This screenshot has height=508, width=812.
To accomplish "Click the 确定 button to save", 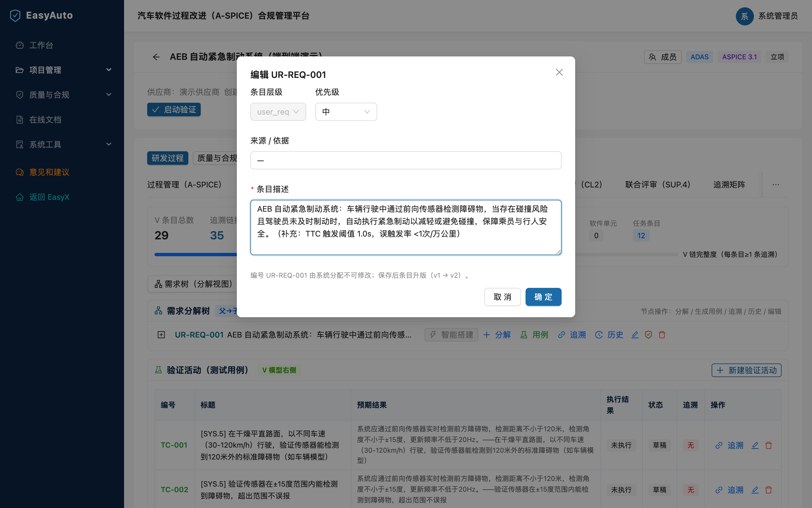I will point(543,297).
